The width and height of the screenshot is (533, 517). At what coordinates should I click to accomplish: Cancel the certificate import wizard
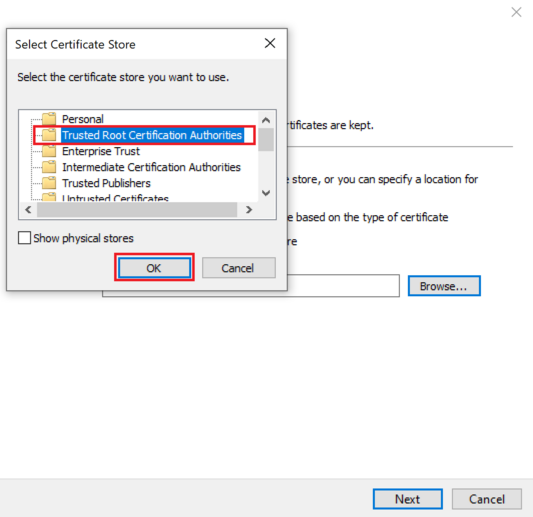(x=487, y=499)
